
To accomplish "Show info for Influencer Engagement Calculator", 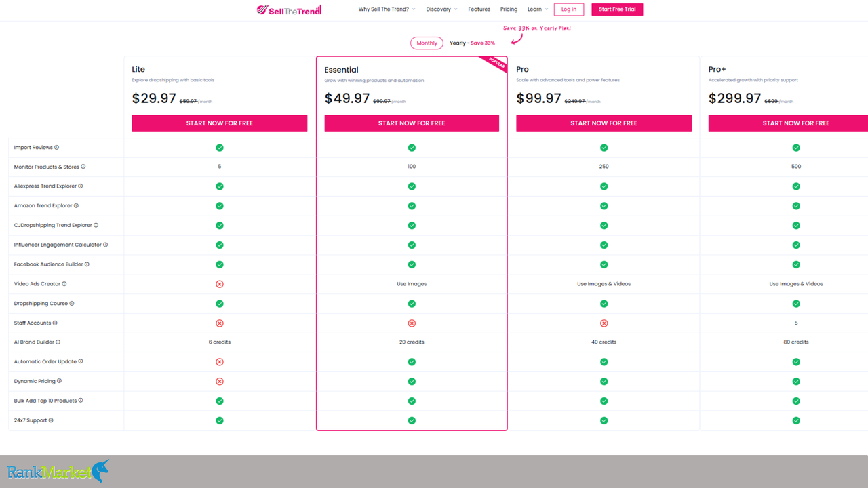I will click(x=106, y=245).
